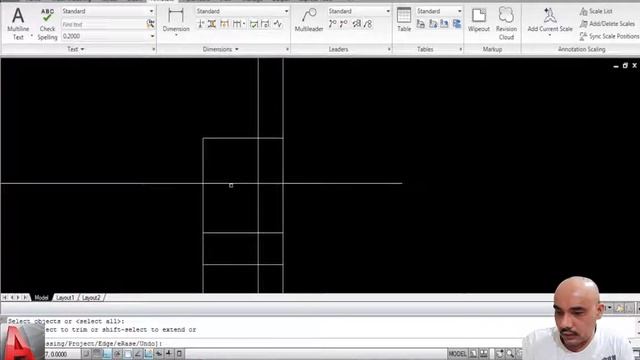Open the text style Standard dropdown

(x=108, y=11)
